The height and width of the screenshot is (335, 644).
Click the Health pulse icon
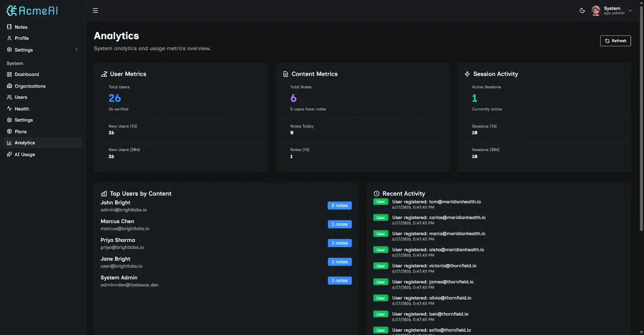9,109
